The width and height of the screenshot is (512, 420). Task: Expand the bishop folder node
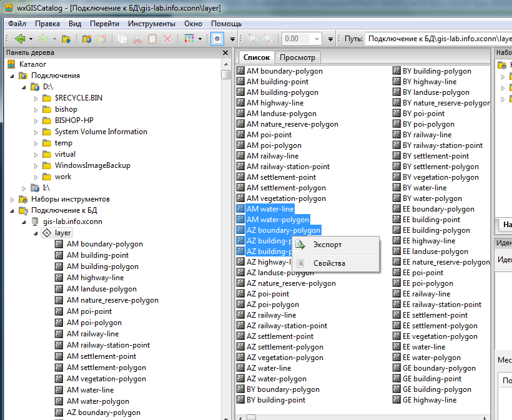36,110
